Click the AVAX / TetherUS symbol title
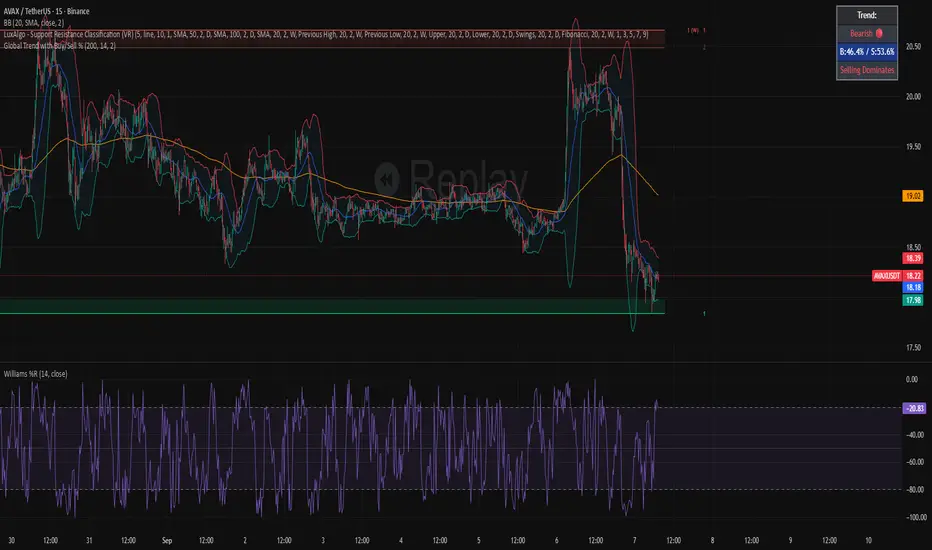This screenshot has width=932, height=550. point(46,11)
